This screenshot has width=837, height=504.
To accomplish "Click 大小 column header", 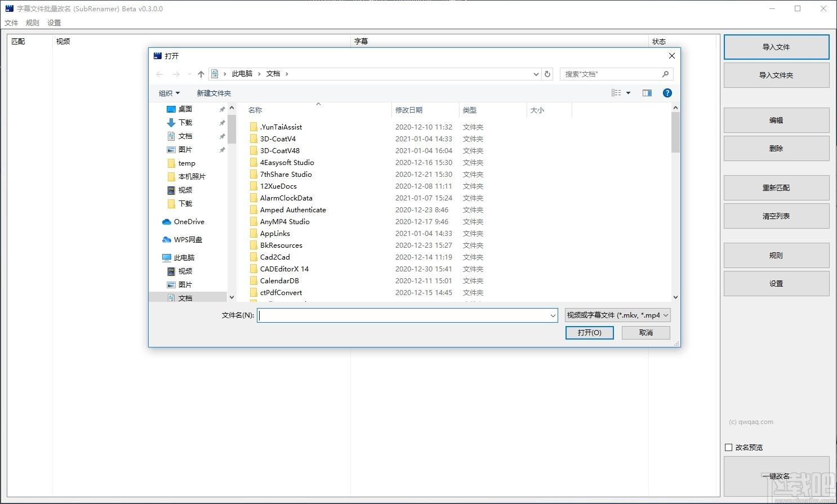I will click(549, 110).
